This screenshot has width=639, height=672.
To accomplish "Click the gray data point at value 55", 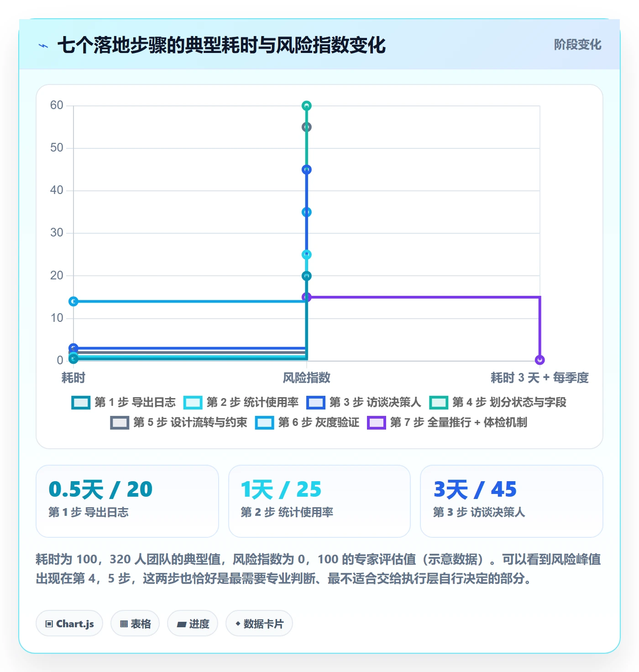I will (307, 127).
